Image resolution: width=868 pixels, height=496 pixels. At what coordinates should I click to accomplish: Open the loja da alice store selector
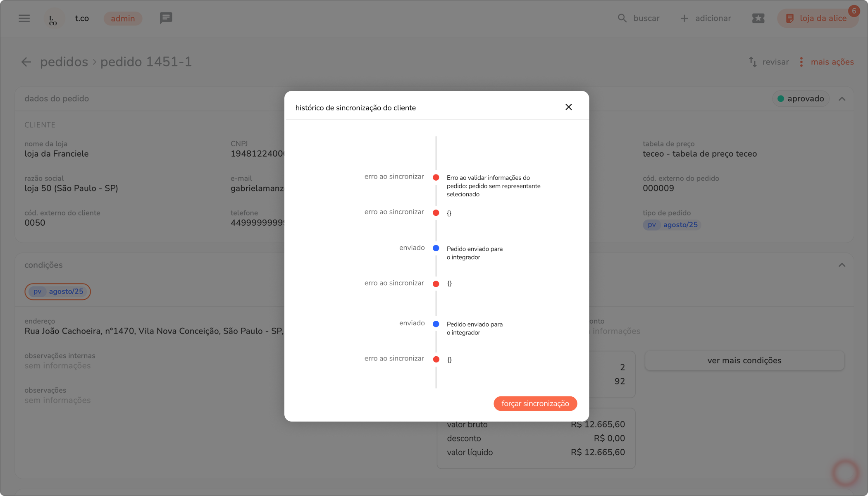point(817,18)
